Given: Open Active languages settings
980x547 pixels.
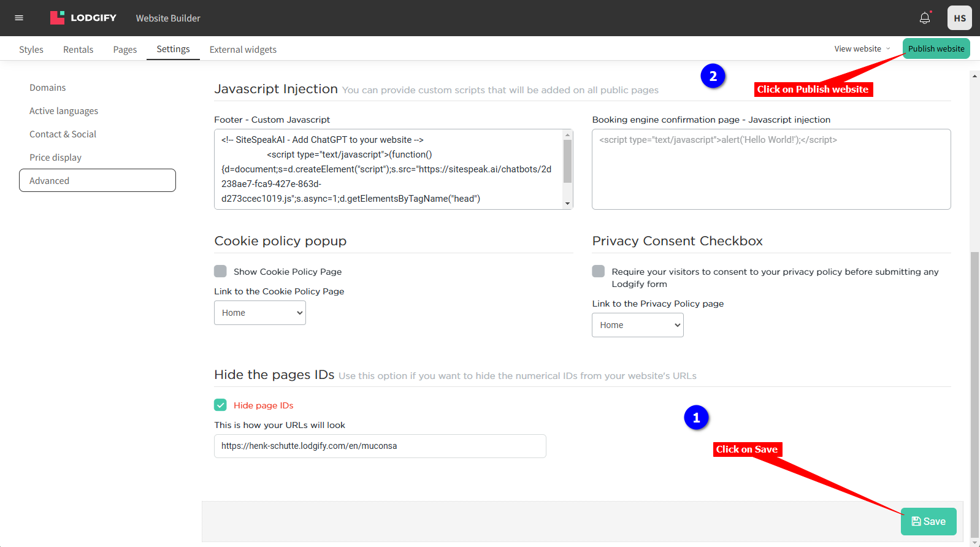Looking at the screenshot, I should pyautogui.click(x=64, y=111).
